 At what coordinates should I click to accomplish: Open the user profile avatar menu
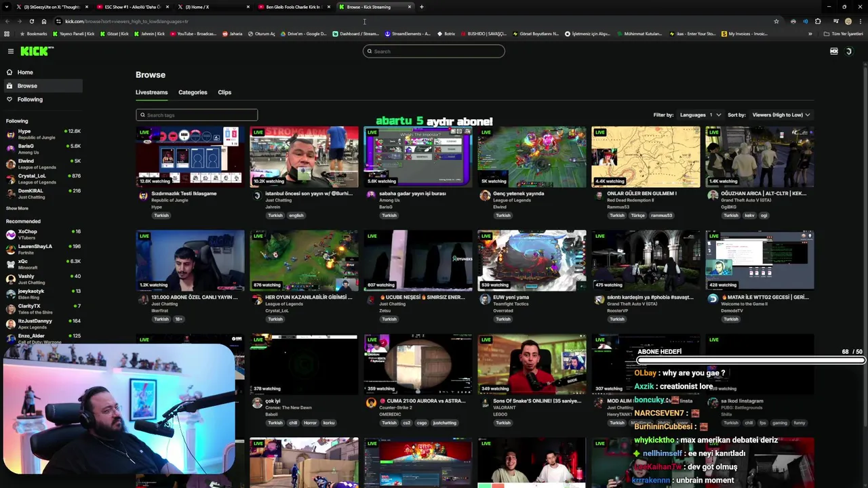(848, 51)
